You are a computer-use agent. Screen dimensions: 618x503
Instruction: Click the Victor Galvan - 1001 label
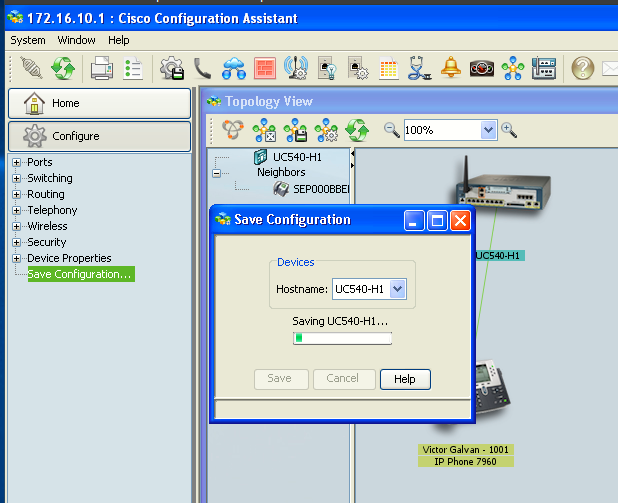point(465,449)
